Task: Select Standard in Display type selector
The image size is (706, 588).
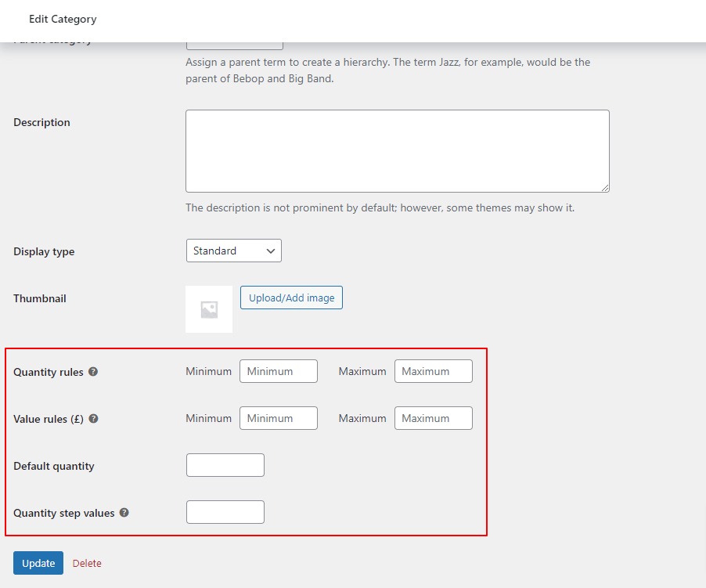Action: tap(233, 251)
